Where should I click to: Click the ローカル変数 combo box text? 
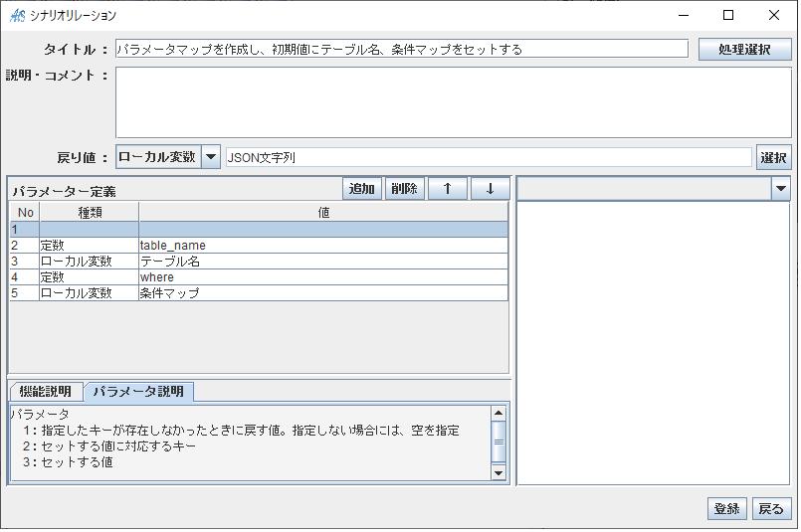point(158,157)
